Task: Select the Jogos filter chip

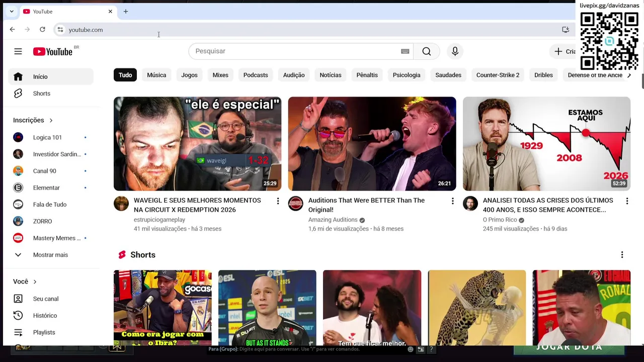Action: 189,75
